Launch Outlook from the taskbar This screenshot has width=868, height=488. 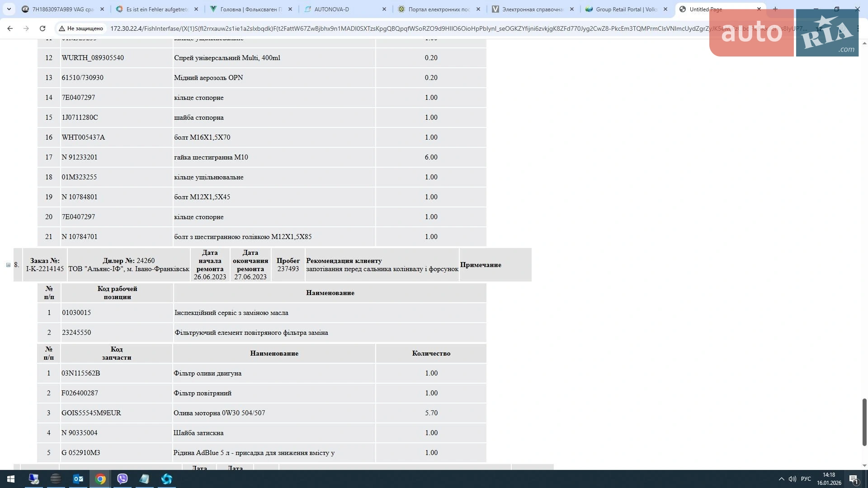pyautogui.click(x=78, y=479)
